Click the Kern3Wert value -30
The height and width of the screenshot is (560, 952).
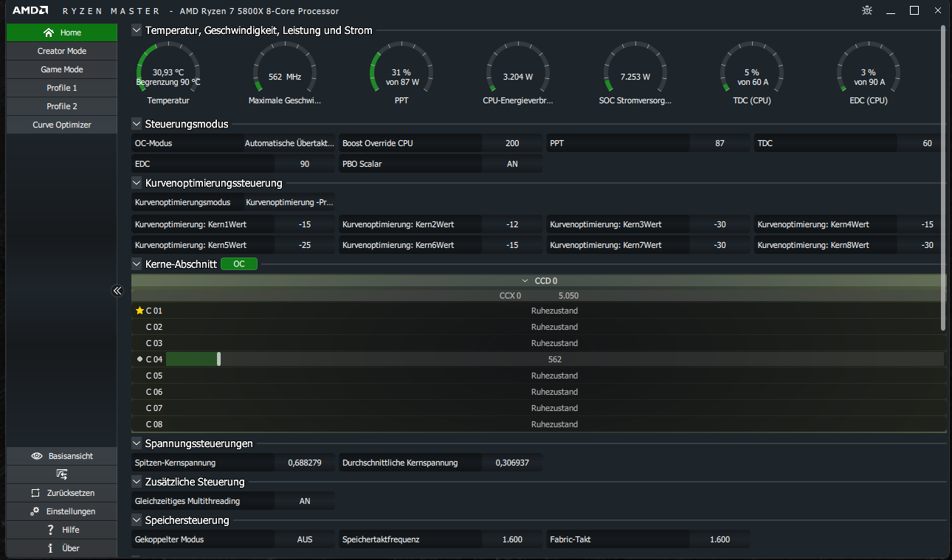[x=720, y=224]
